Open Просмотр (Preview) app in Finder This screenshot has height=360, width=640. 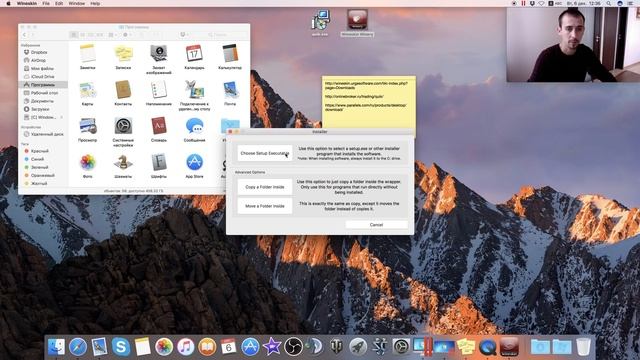coord(87,129)
